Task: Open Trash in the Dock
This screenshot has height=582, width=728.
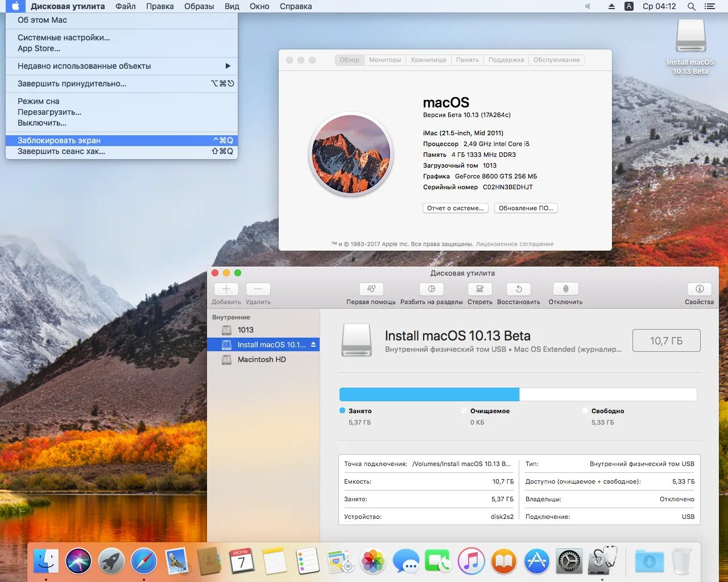Action: pyautogui.click(x=681, y=562)
